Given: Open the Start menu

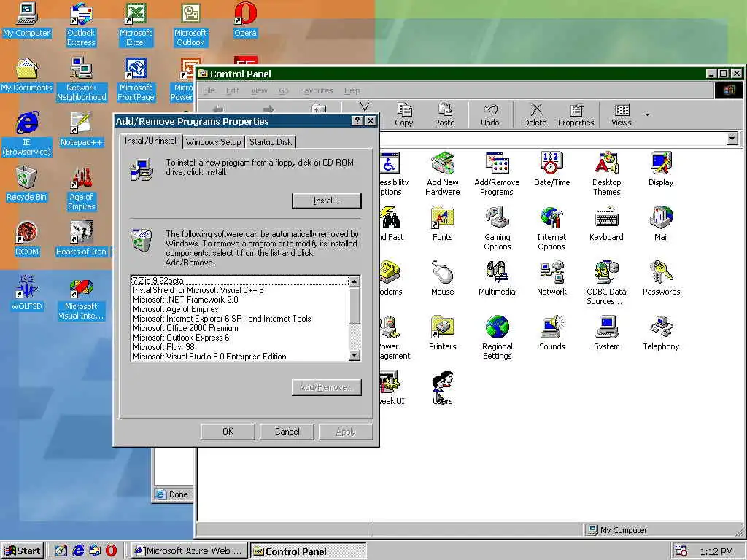Looking at the screenshot, I should pos(23,551).
